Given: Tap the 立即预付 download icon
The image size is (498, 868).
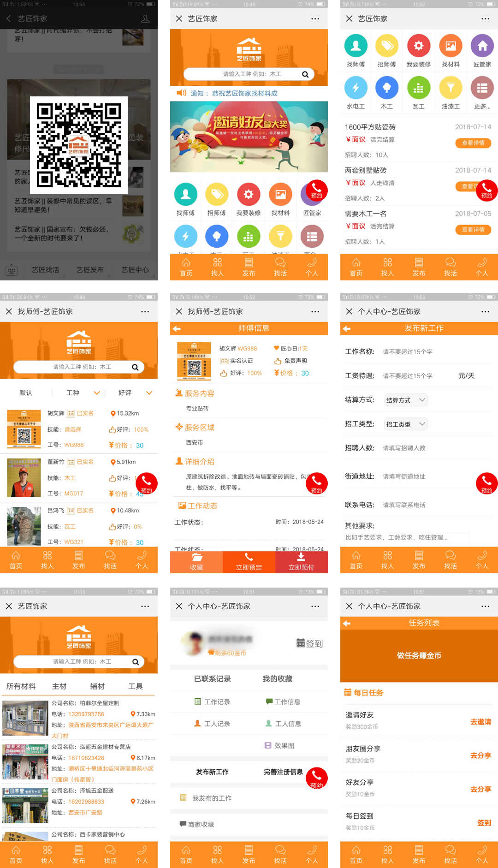Looking at the screenshot, I should tap(301, 558).
